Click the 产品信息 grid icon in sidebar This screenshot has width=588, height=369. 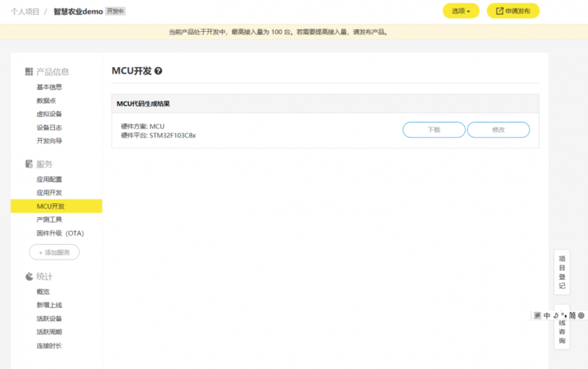(29, 71)
